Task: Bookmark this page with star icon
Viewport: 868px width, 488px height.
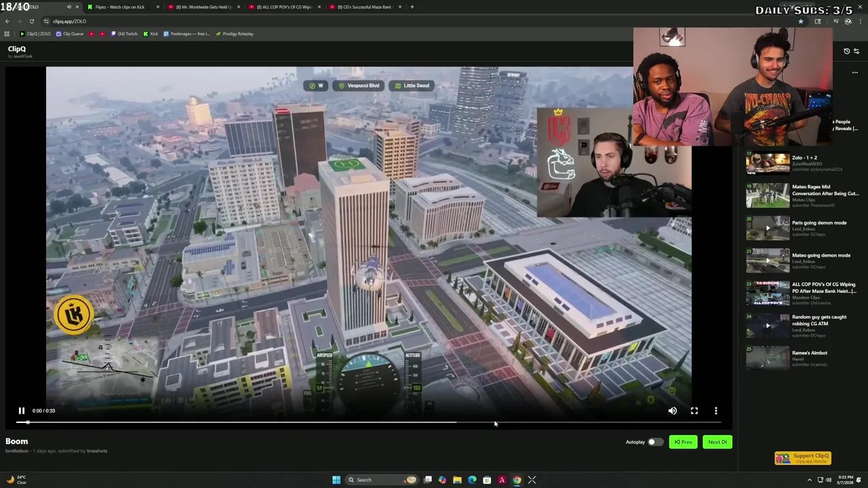Action: click(800, 21)
